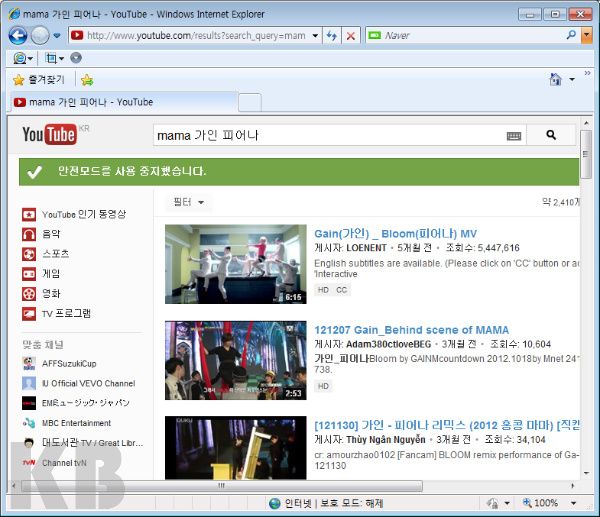Click the uploader name LOENENT
The height and width of the screenshot is (517, 600).
click(x=366, y=248)
